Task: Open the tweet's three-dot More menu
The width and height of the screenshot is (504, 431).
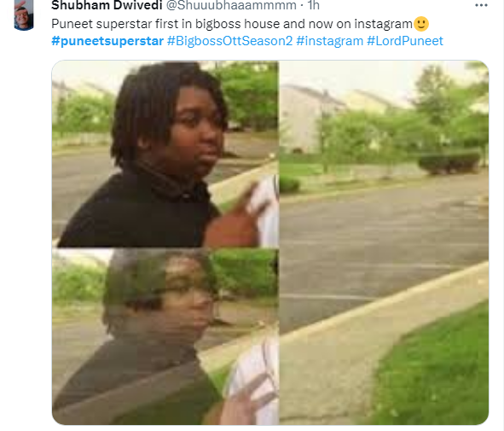Action: click(481, 5)
